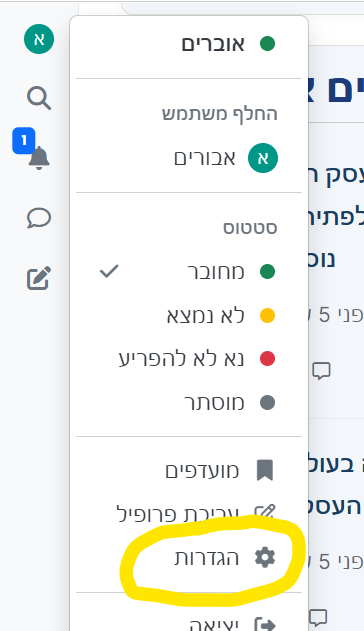The height and width of the screenshot is (631, 364).
Task: Switch to user אבורים
Action: tap(189, 158)
